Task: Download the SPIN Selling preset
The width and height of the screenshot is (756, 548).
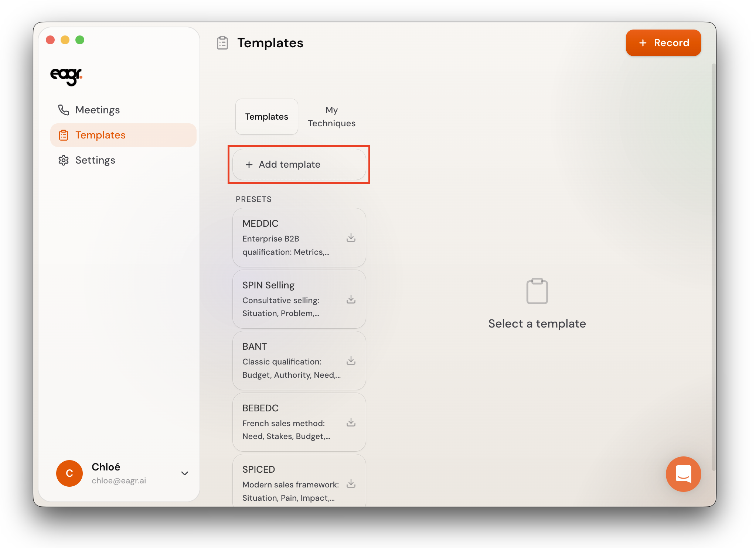Action: [351, 299]
